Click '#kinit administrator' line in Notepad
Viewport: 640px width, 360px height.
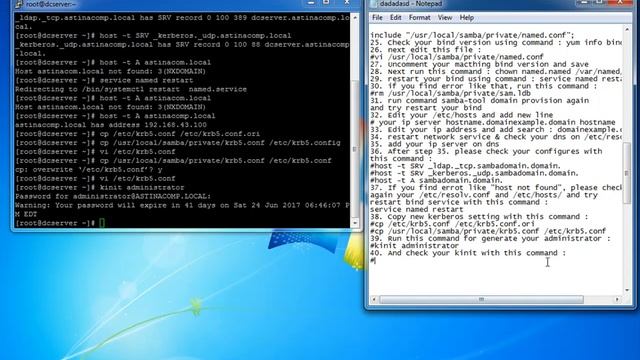414,245
